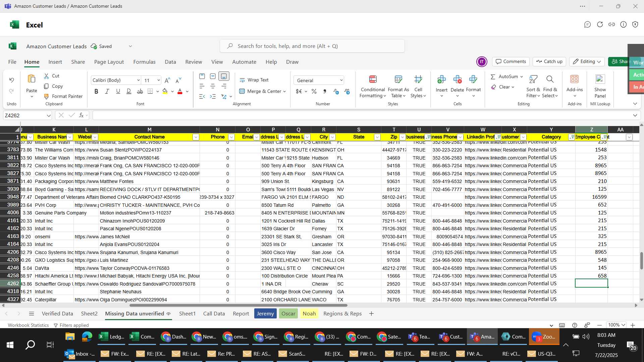Apply comma style format
Viewport: 644px width, 362px height.
click(324, 92)
